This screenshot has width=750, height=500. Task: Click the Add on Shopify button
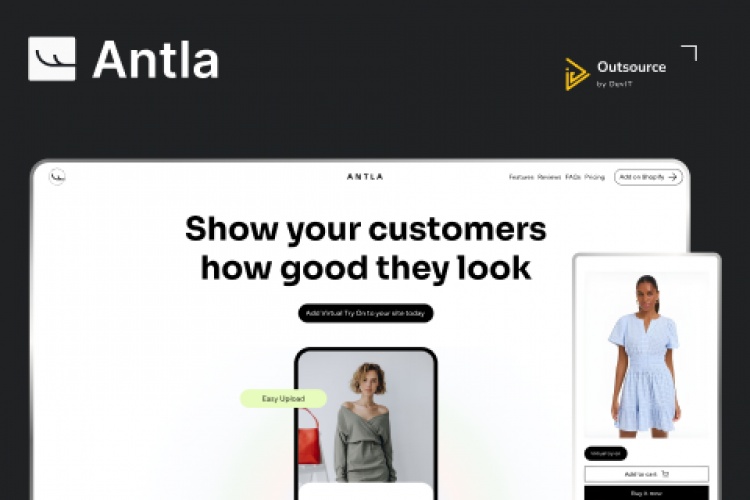[x=648, y=177]
